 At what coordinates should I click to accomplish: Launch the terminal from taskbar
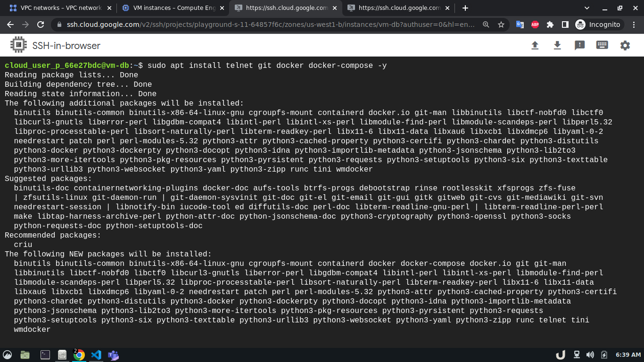pyautogui.click(x=45, y=355)
